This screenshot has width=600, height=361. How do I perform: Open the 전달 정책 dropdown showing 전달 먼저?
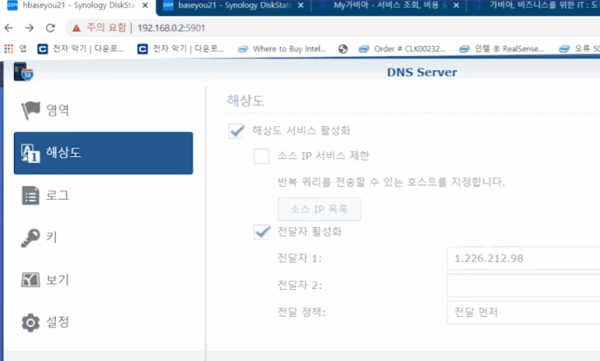[x=523, y=312]
